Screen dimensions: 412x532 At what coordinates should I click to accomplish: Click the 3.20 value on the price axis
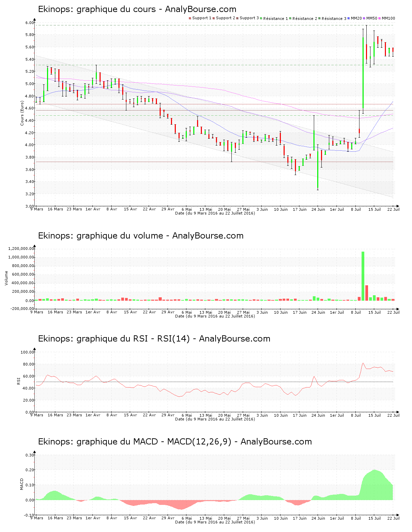[30, 194]
